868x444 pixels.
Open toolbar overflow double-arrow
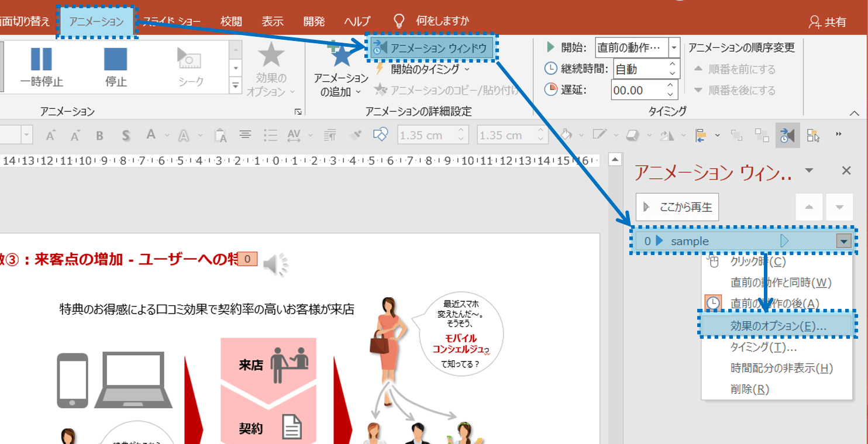click(839, 135)
